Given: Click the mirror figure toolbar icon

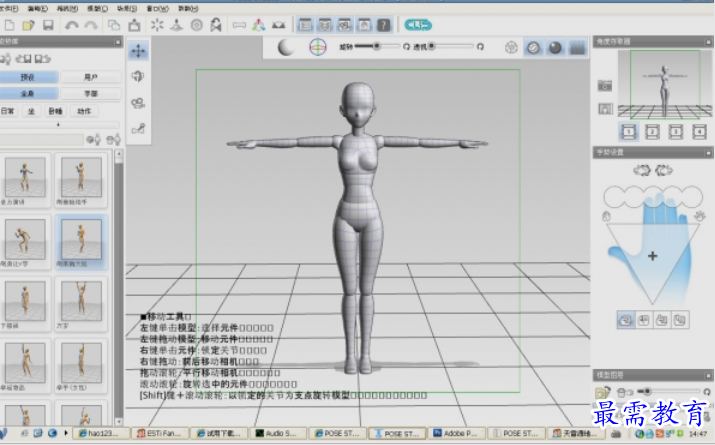Looking at the screenshot, I should [216, 25].
